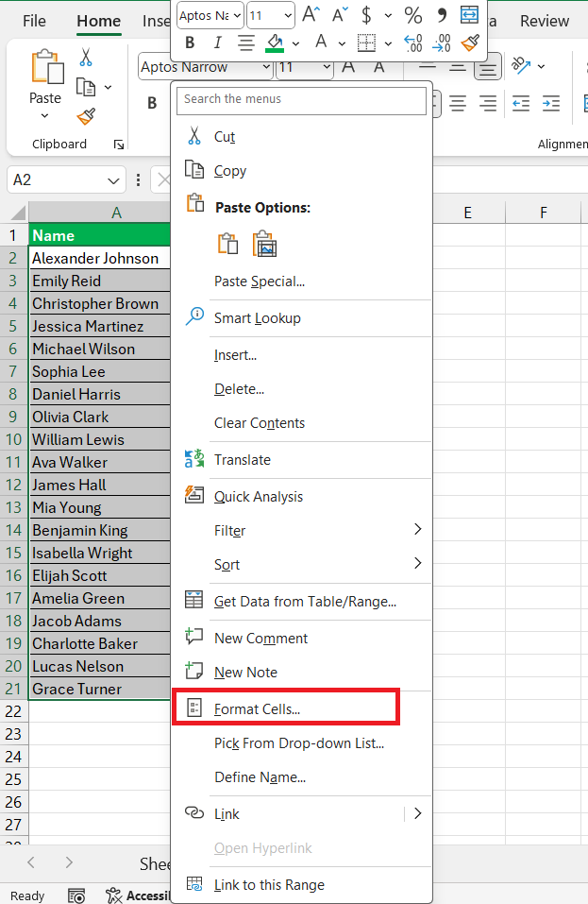Open orientation dropdown in ribbon Alignment
Screen dimensions: 588x904
click(x=542, y=66)
